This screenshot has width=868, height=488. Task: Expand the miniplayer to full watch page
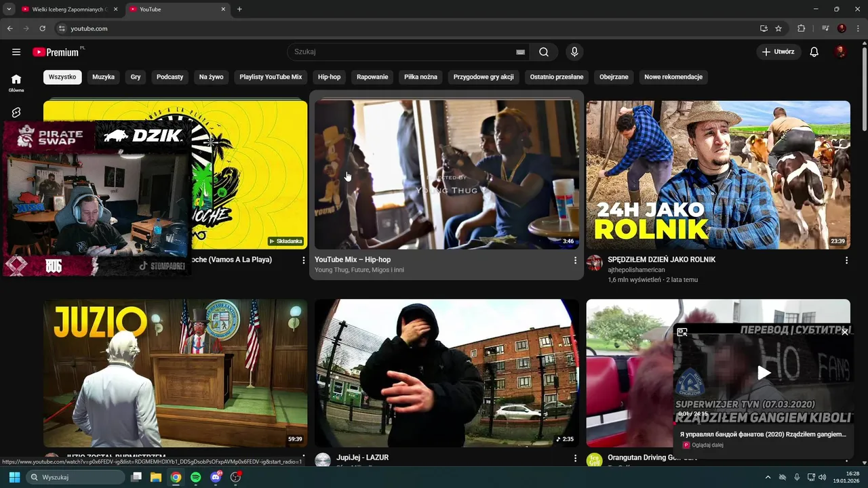point(682,332)
